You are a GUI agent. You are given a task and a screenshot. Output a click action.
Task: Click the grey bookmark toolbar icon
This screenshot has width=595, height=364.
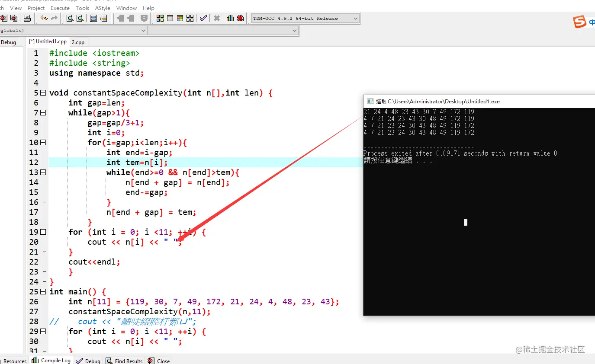pyautogui.click(x=144, y=18)
